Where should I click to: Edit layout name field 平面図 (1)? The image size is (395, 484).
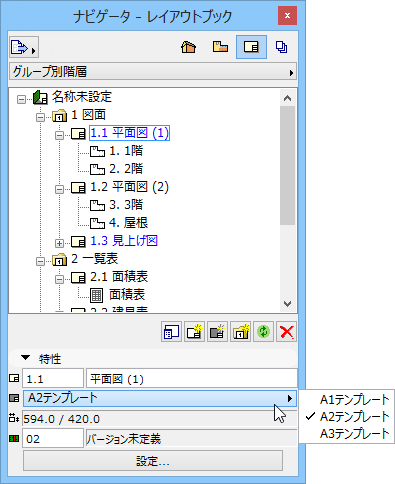192,379
